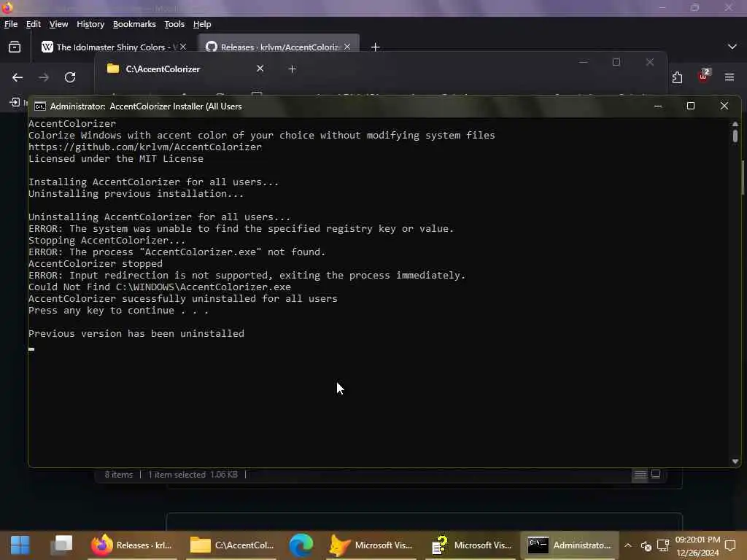Click the console scrollbar thumb
Image resolution: width=747 pixels, height=560 pixels.
click(x=735, y=136)
